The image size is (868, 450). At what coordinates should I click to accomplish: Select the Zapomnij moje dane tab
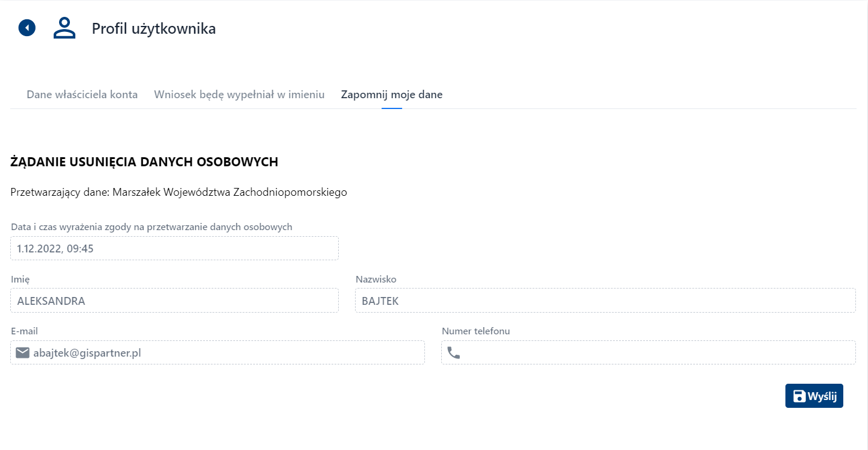pyautogui.click(x=392, y=95)
